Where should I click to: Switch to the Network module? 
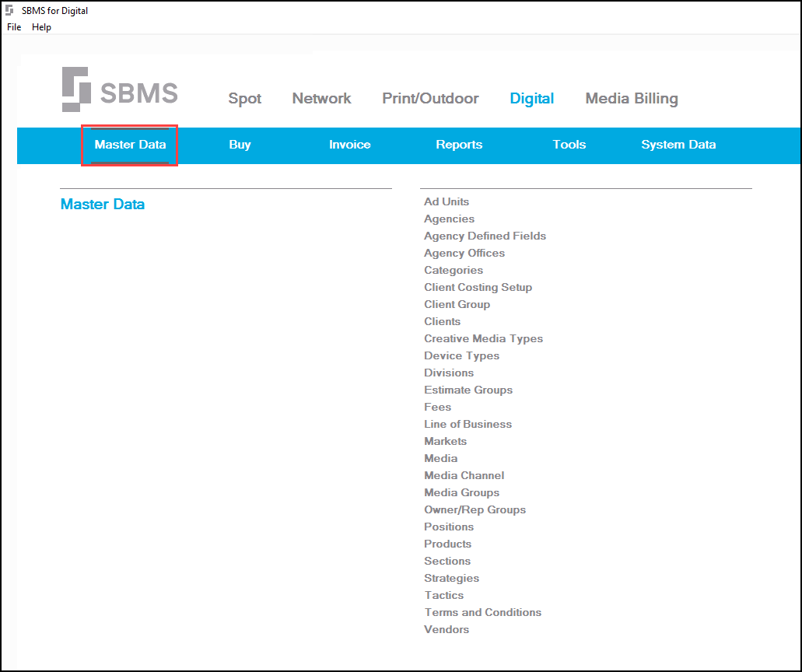pos(321,99)
